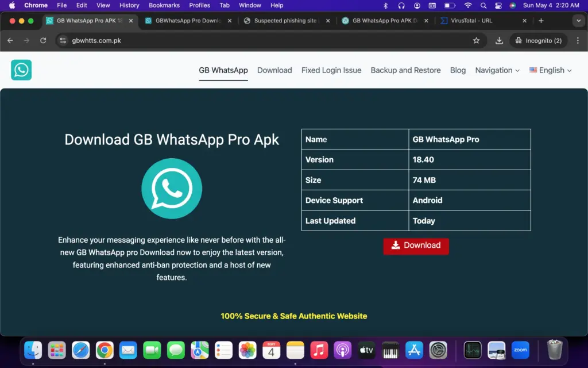Launch Safari from the Dock

80,350
